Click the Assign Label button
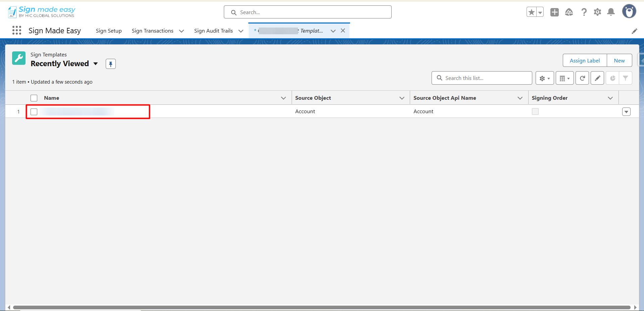This screenshot has height=311, width=644. click(x=585, y=60)
